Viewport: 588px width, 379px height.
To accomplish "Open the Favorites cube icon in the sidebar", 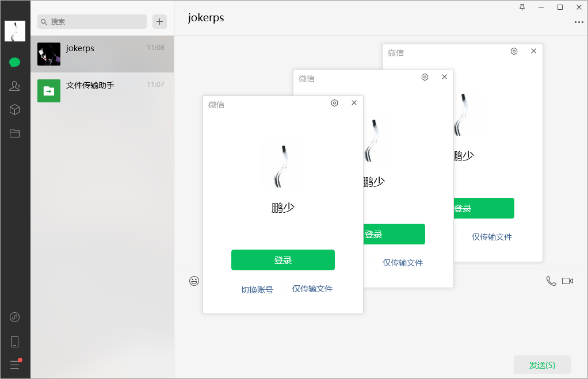I will coord(14,109).
